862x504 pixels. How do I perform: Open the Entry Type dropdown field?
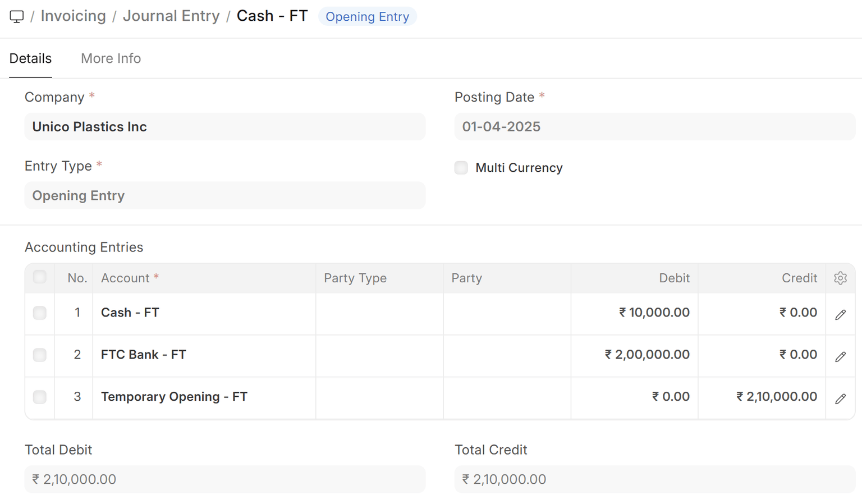pyautogui.click(x=224, y=196)
